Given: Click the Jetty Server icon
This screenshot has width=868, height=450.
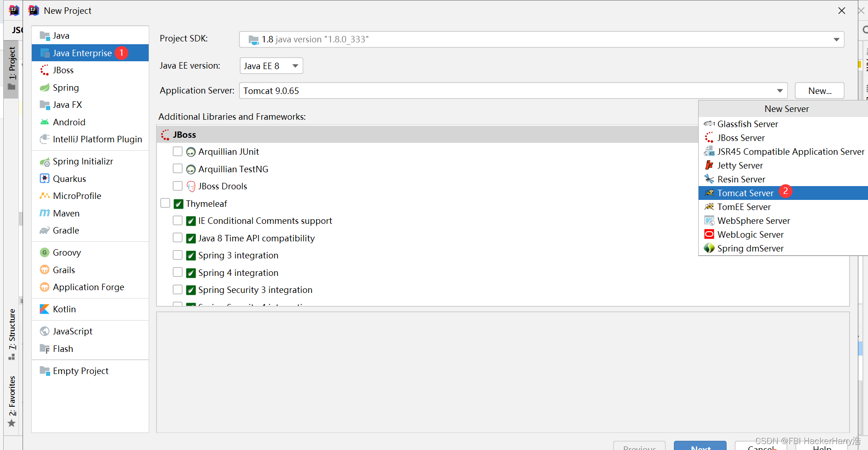Looking at the screenshot, I should (709, 165).
